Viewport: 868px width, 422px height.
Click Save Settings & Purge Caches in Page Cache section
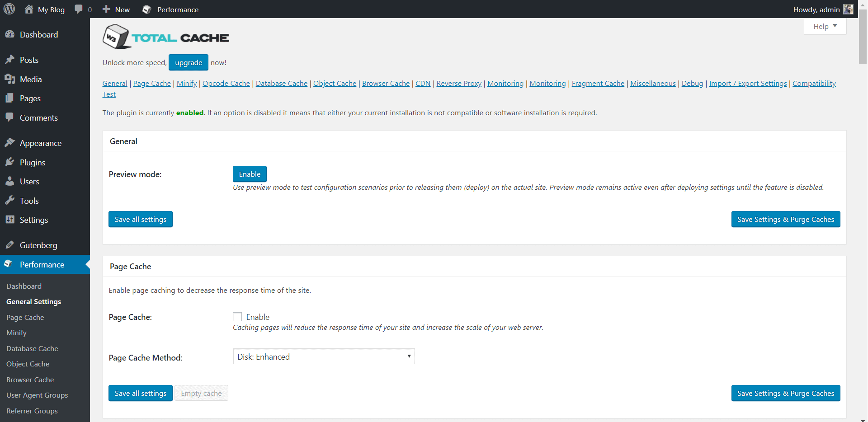[x=786, y=393]
